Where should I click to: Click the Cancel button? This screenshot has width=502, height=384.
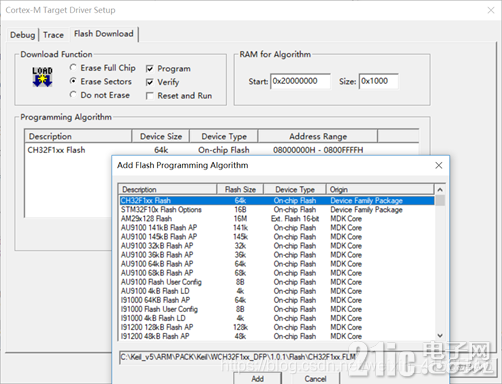click(x=315, y=379)
